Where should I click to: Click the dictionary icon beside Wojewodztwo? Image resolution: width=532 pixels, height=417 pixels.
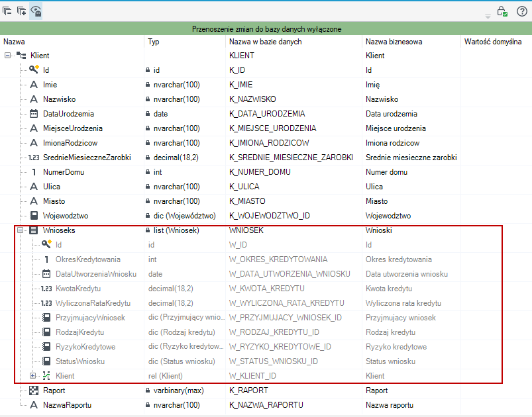[34, 216]
